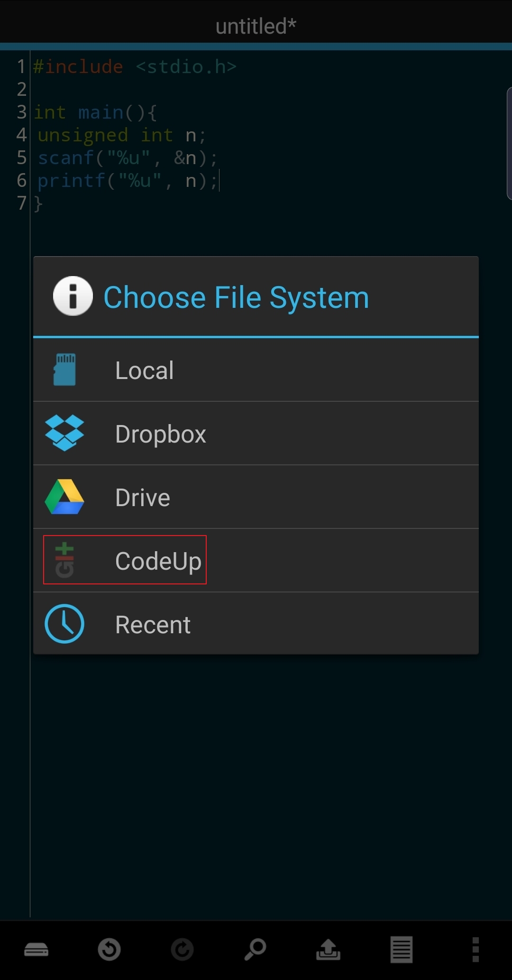The height and width of the screenshot is (980, 512).
Task: Pick the CodeUp file system option
Action: point(256,561)
